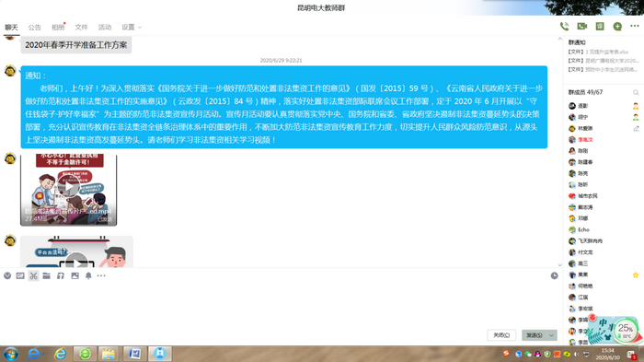Switch to the 聊天 tab
This screenshot has width=644, height=362.
click(x=11, y=27)
